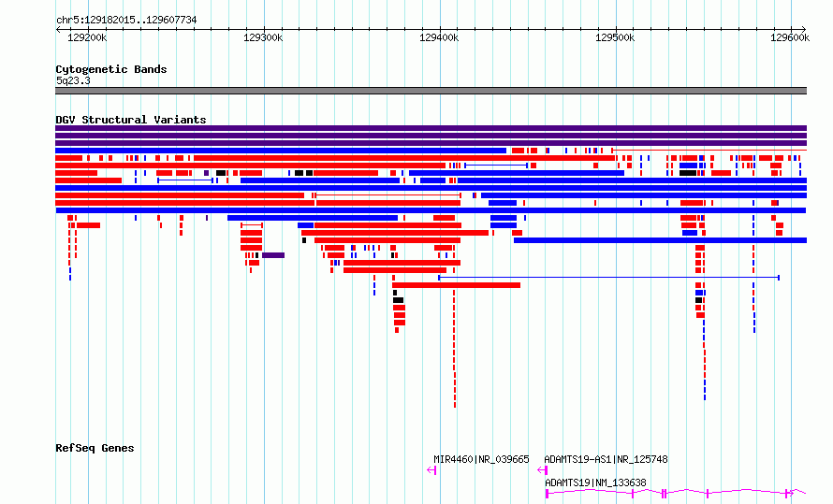Select the ADAMTS19-AS1 magenta gene arrow glyph
The image size is (833, 504).
pyautogui.click(x=543, y=470)
